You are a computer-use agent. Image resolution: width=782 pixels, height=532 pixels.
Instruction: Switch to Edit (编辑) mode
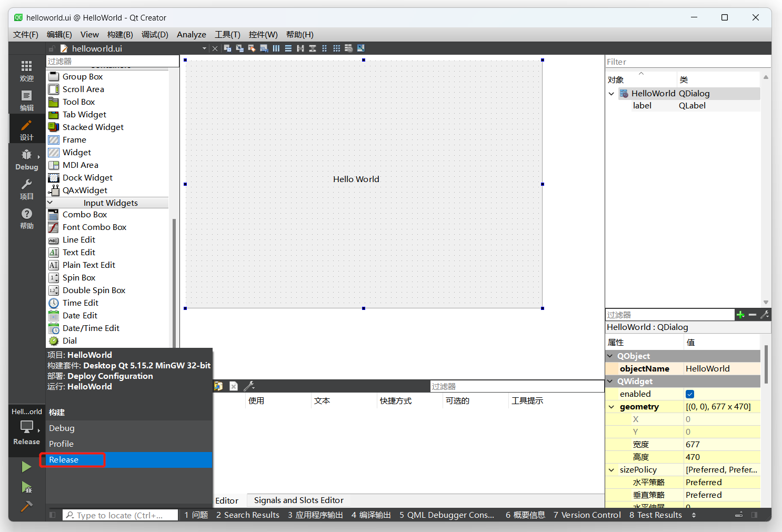(x=27, y=100)
